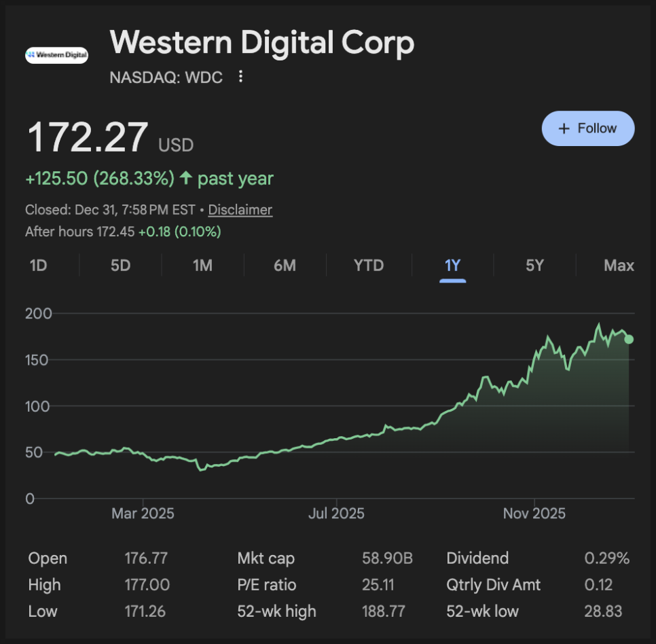This screenshot has height=644, width=656.
Task: Switch to the Max chart range
Action: [x=619, y=265]
